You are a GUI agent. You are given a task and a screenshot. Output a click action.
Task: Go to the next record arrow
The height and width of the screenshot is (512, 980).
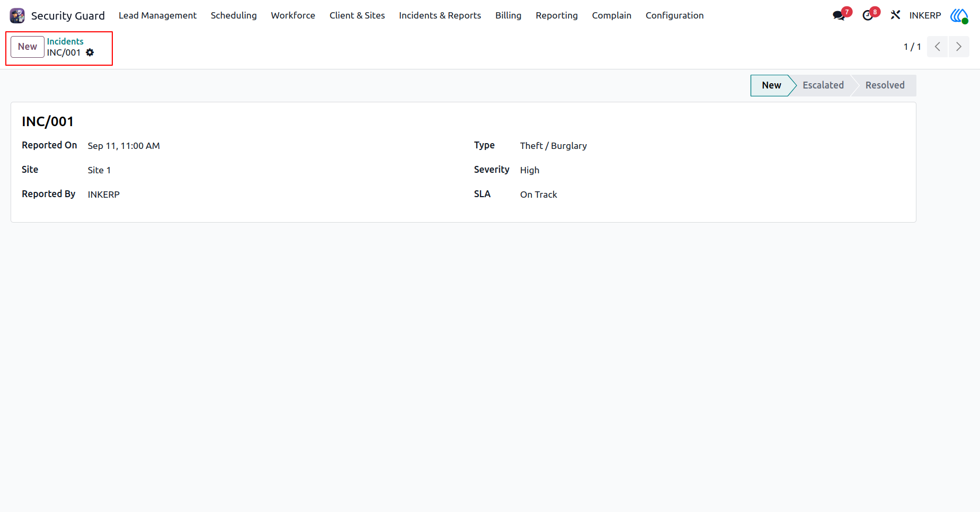tap(959, 47)
